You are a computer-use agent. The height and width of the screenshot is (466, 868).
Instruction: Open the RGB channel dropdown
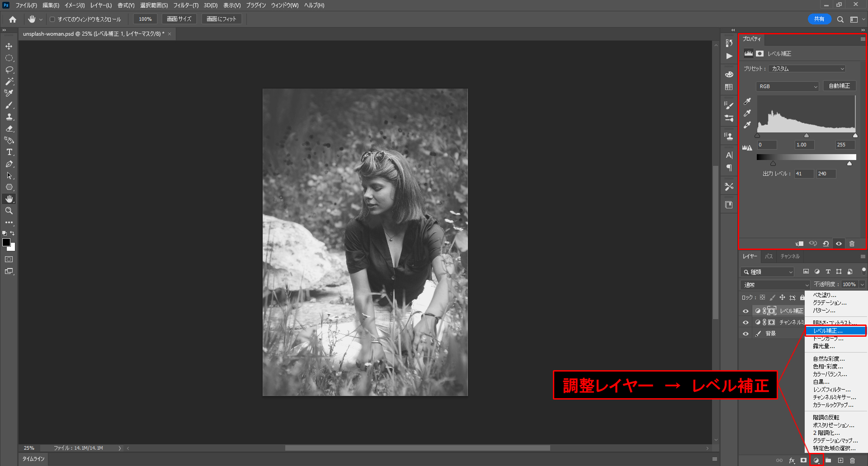pyautogui.click(x=788, y=86)
